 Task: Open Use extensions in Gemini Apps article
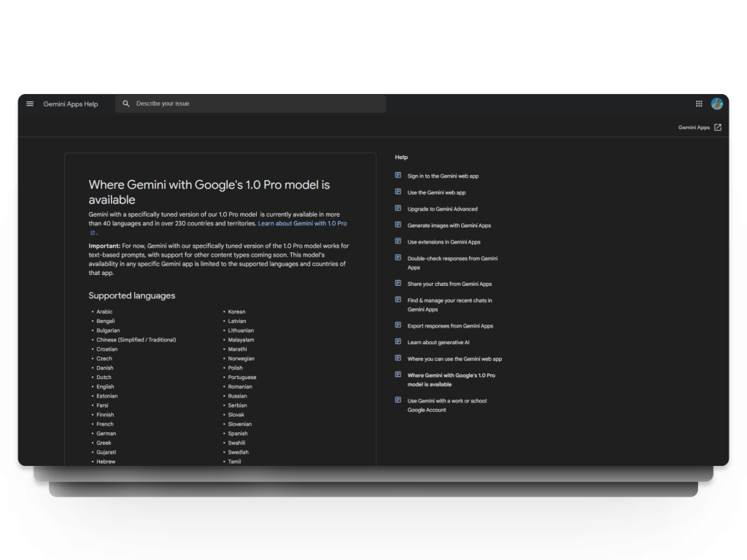(x=444, y=242)
